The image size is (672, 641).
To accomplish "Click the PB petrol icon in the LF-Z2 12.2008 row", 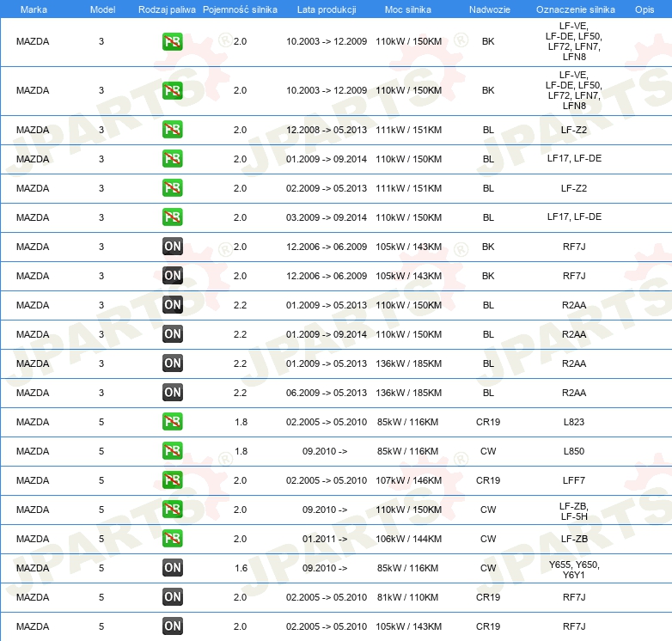I will (172, 130).
